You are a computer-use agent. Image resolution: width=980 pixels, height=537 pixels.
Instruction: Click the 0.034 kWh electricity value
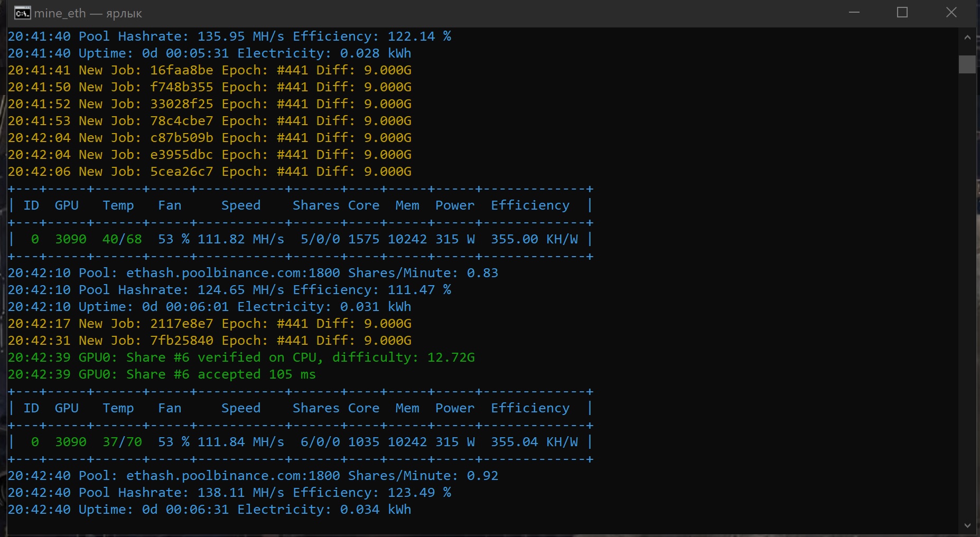tap(375, 510)
